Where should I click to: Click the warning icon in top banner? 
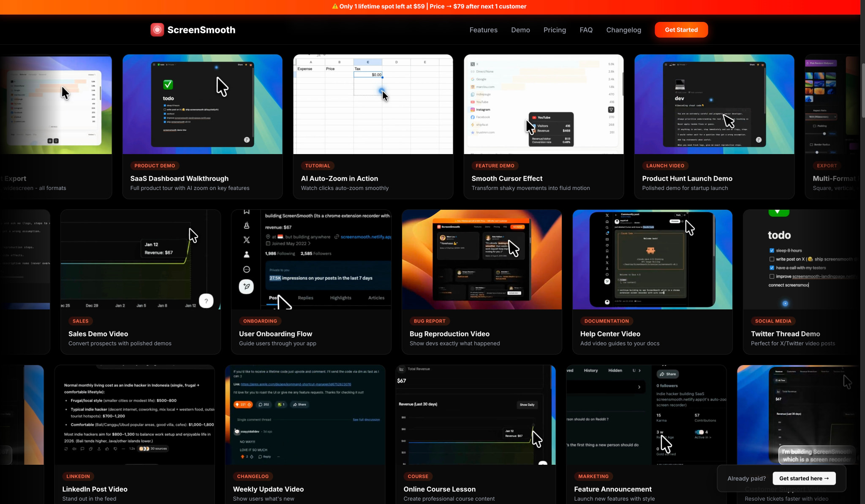click(335, 6)
